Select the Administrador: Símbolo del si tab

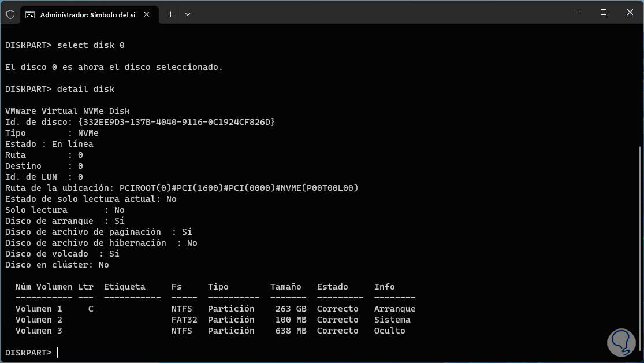[87, 14]
